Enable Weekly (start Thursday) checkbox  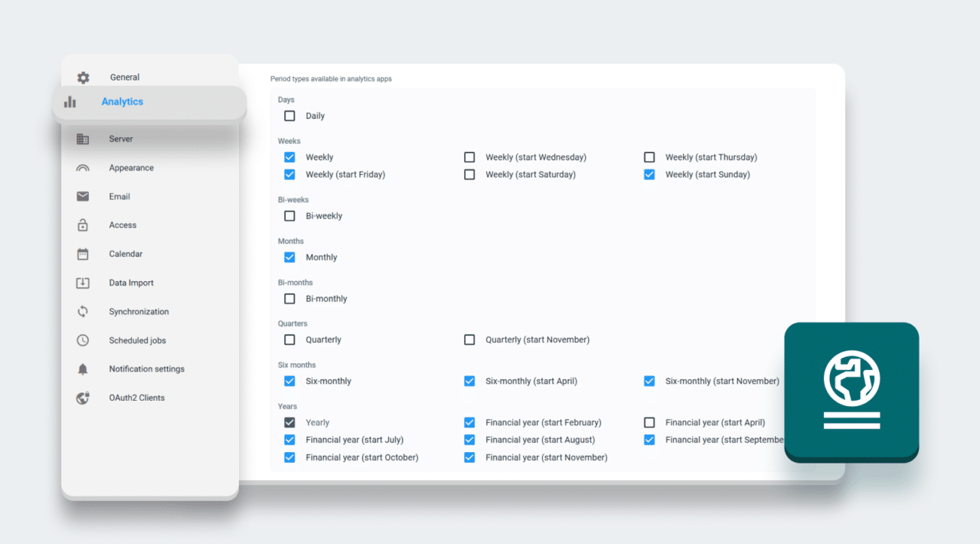point(649,157)
